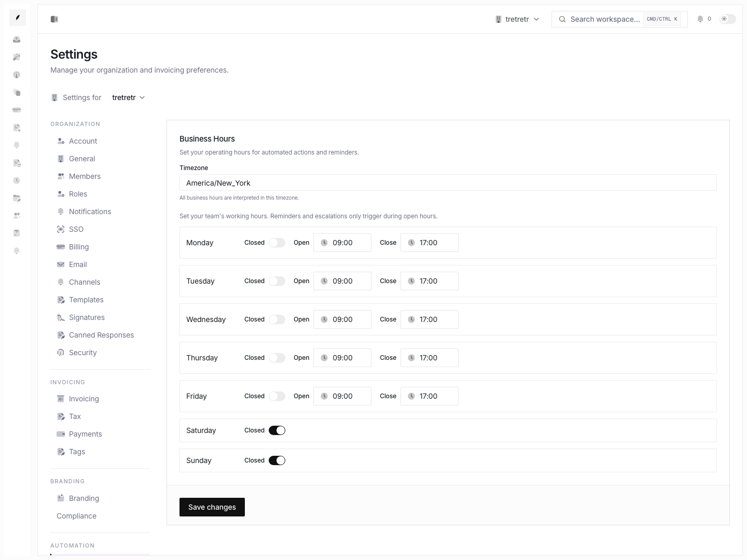The width and height of the screenshot is (747, 560).
Task: Open the Compliance page
Action: (x=100, y=516)
